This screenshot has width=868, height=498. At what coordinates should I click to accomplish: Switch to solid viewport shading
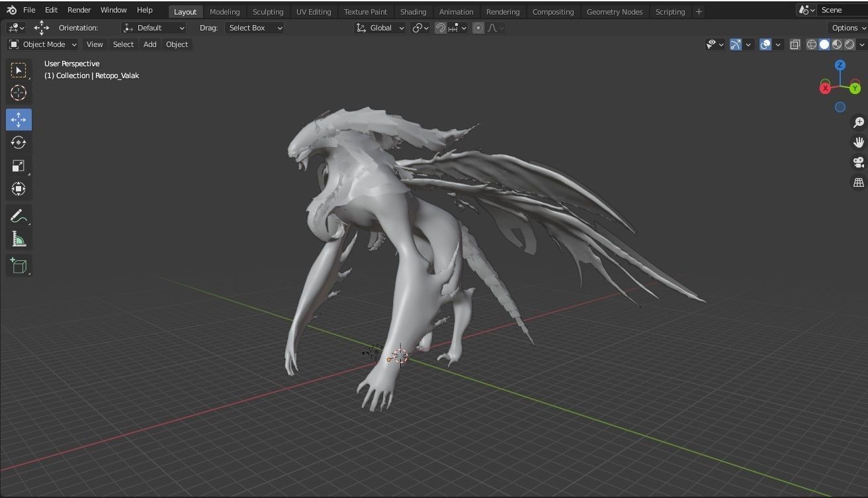(824, 44)
